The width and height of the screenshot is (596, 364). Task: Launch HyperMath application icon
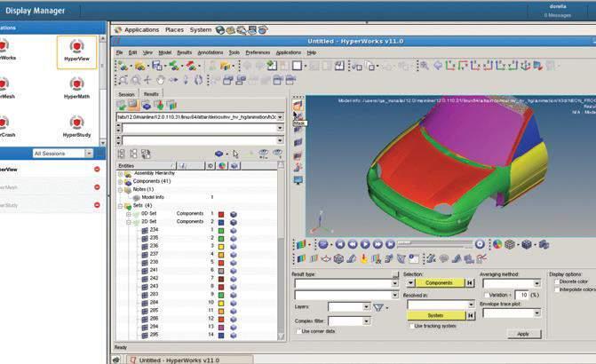[x=76, y=88]
